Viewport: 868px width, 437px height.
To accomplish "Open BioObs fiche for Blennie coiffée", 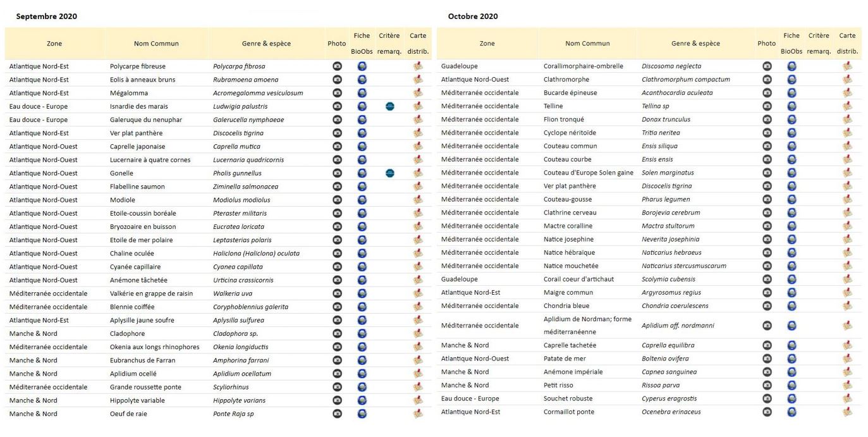I will pyautogui.click(x=362, y=307).
